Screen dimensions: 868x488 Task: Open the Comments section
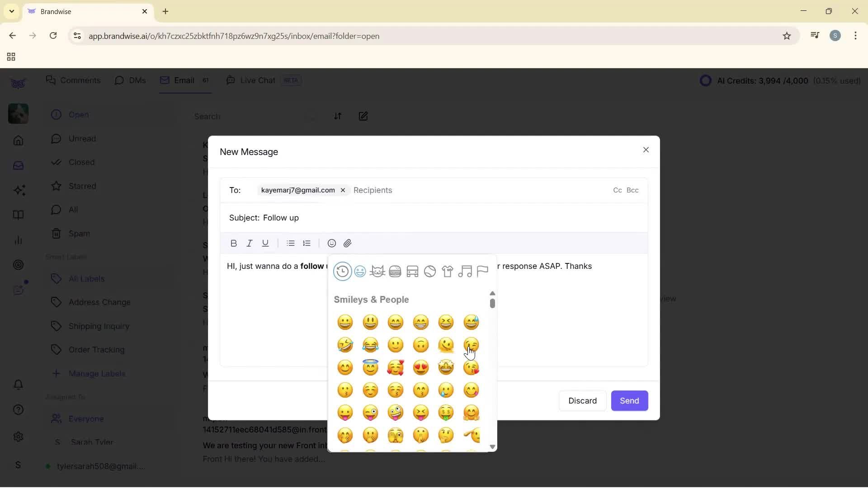(x=74, y=80)
